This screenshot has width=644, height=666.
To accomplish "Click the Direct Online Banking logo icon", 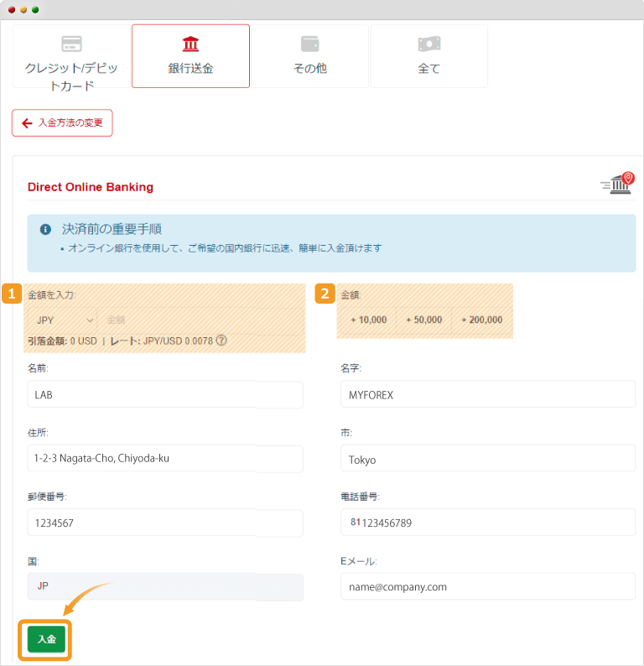I will click(618, 184).
